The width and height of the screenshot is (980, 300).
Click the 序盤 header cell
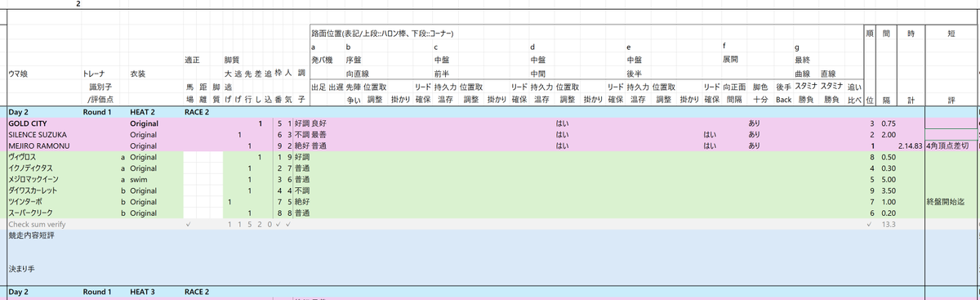pos(354,60)
